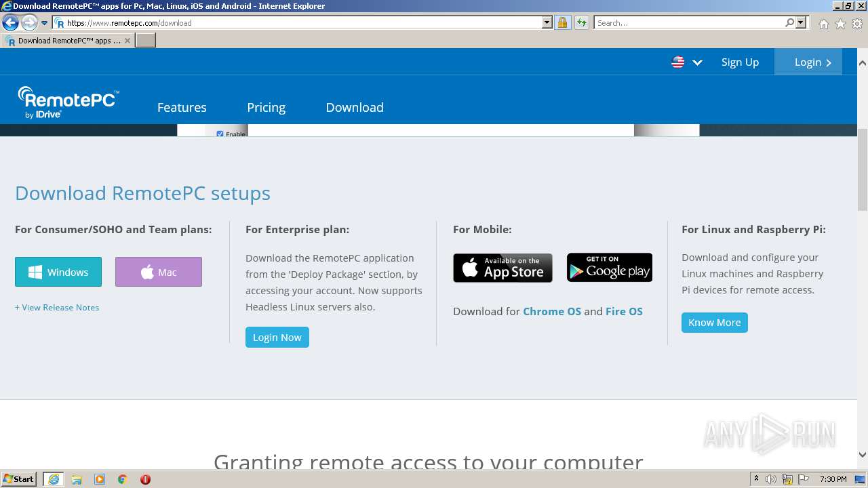Viewport: 868px width, 488px height.
Task: Click the Login button
Action: [808, 62]
